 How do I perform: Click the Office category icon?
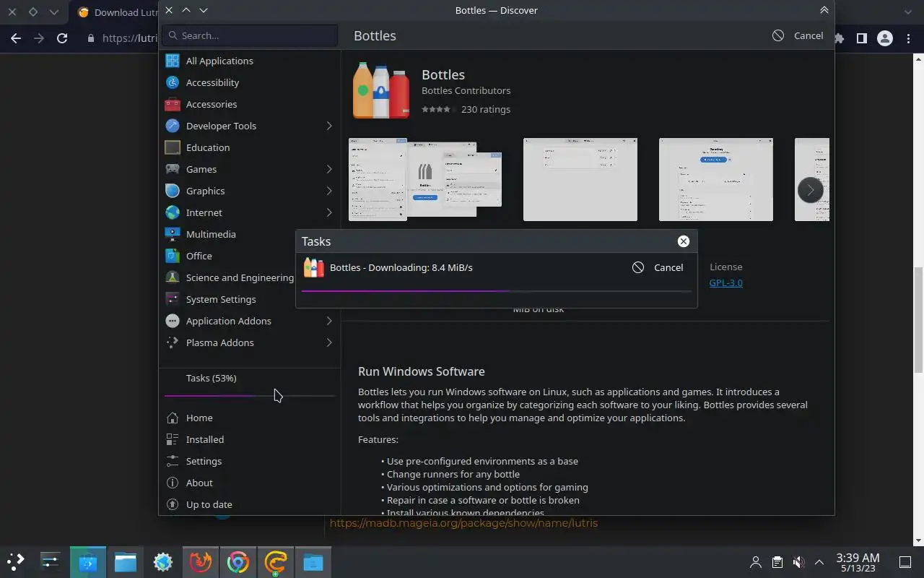[x=172, y=256]
